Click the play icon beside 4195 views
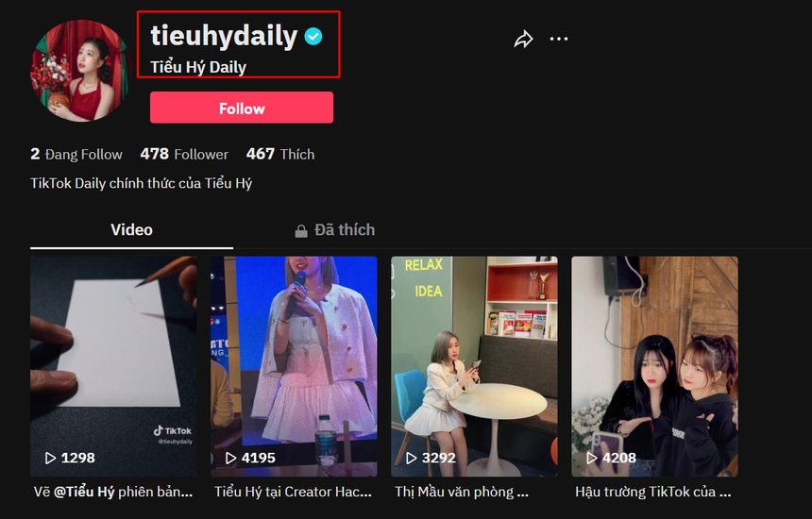Screen dimensions: 812x519 coord(231,458)
